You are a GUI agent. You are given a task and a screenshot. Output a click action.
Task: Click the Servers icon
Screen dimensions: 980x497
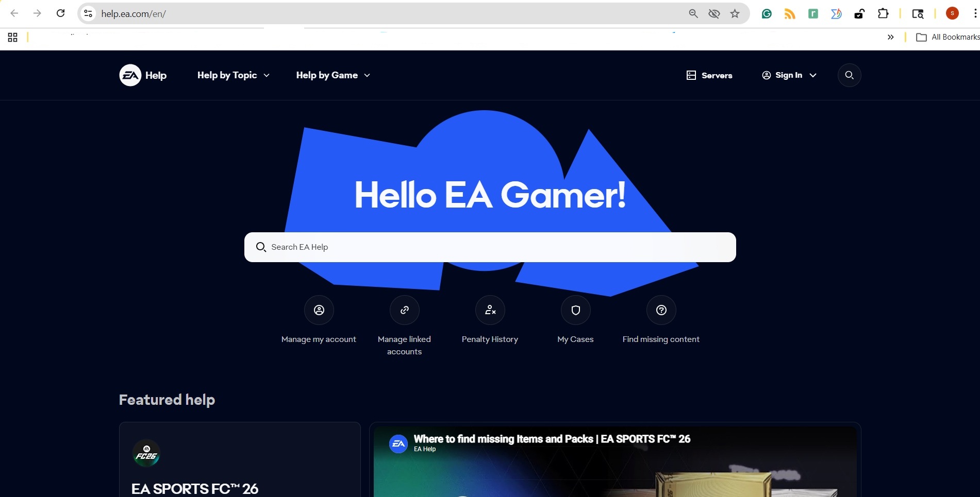(x=691, y=75)
